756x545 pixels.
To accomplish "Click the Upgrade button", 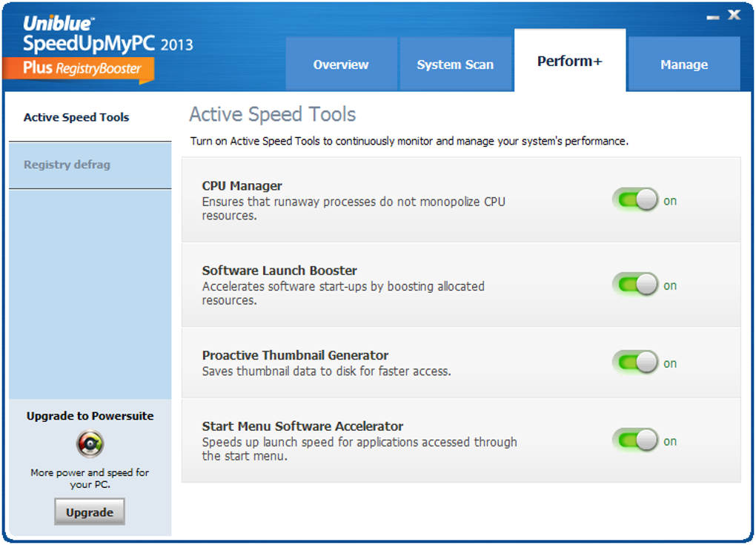I will point(90,512).
